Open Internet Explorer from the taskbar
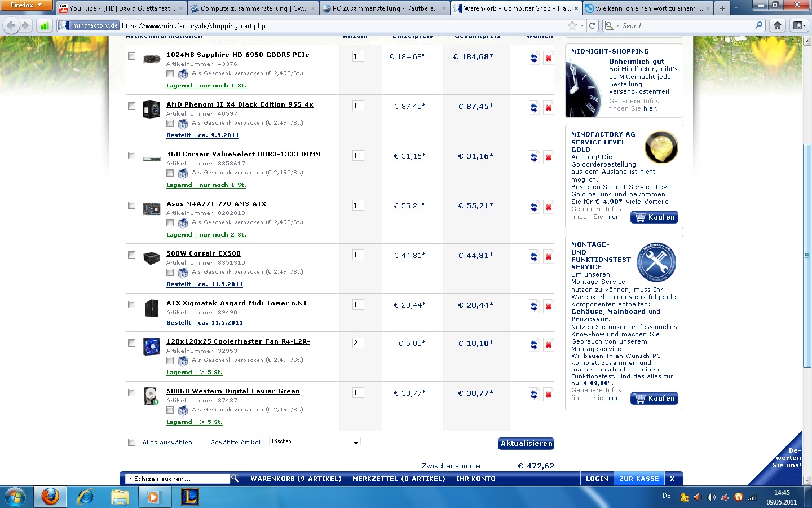The image size is (812, 508). [x=85, y=497]
